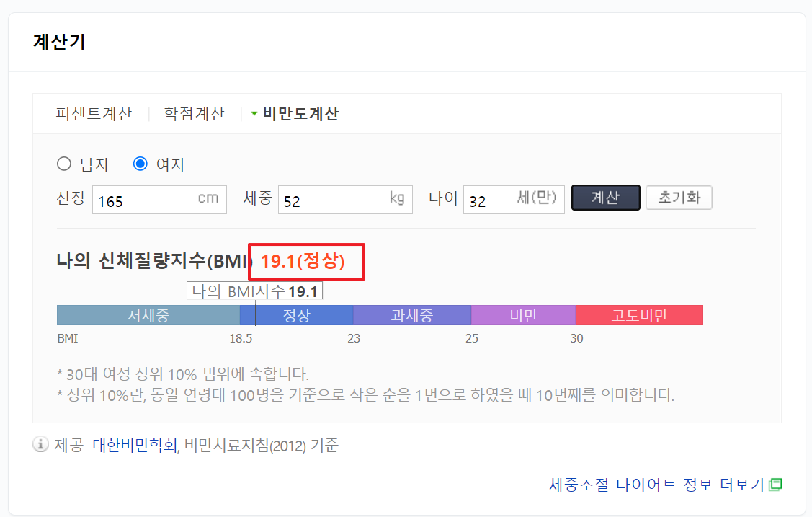Click the 저체중 segment of the BMI bar
Screen dimensions: 812x517
click(x=148, y=314)
